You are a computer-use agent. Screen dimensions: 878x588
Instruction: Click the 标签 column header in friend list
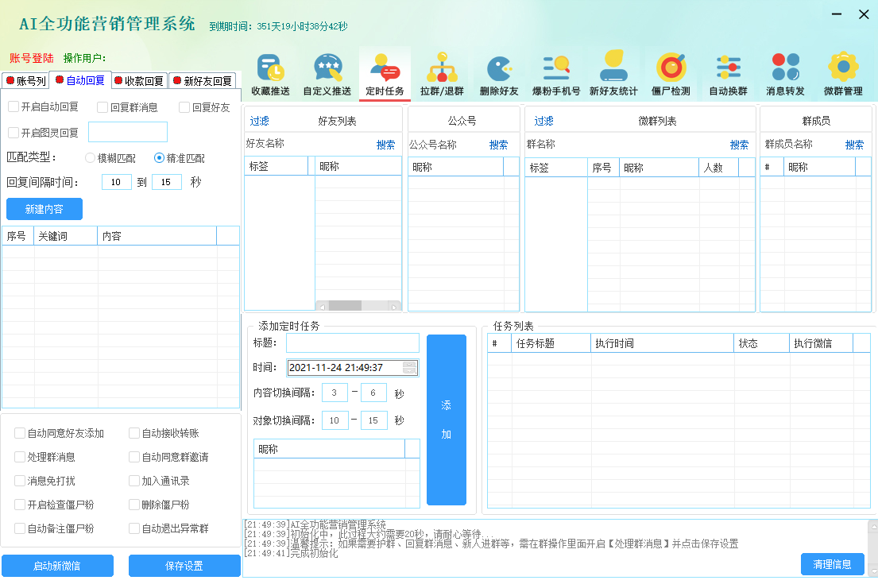tap(277, 166)
